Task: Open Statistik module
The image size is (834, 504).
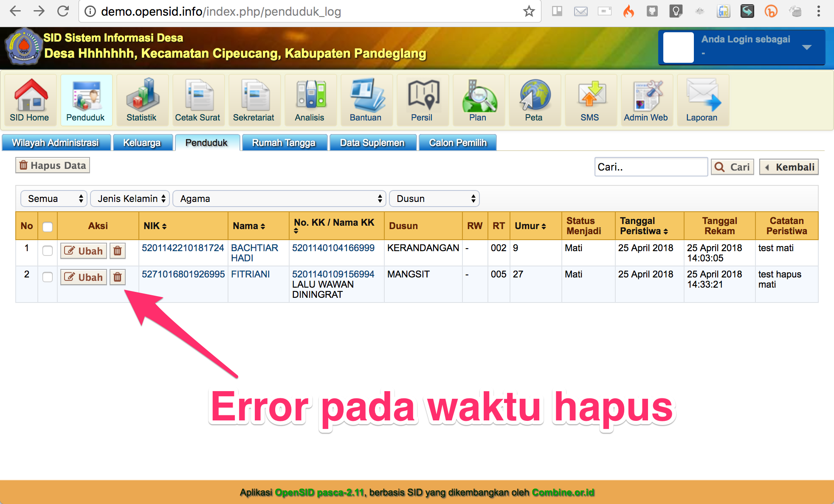Action: (x=142, y=100)
